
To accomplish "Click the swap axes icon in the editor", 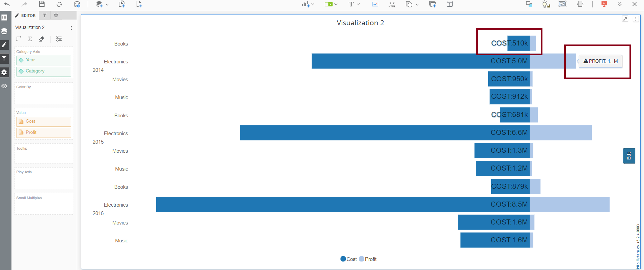I will (19, 39).
